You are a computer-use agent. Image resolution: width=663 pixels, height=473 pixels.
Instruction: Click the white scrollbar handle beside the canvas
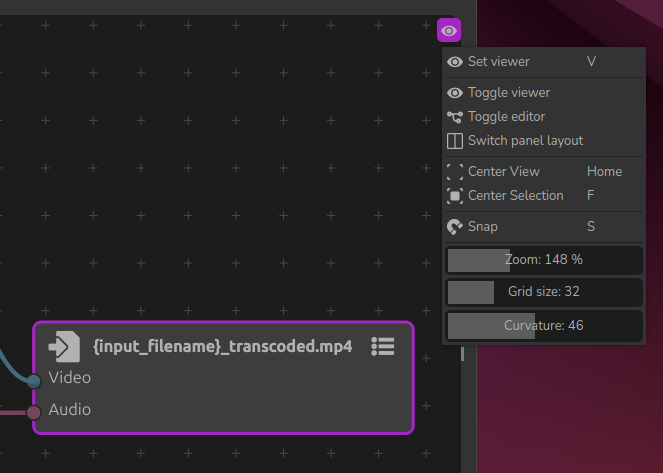point(462,354)
